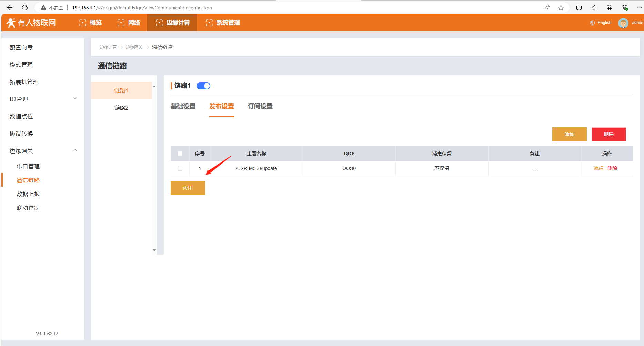
Task: Click the admin user avatar
Action: click(623, 23)
